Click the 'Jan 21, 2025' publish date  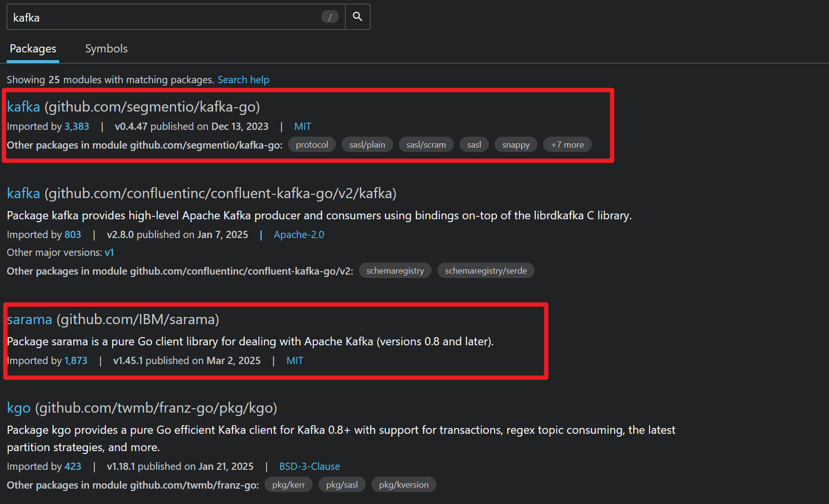[x=226, y=466]
